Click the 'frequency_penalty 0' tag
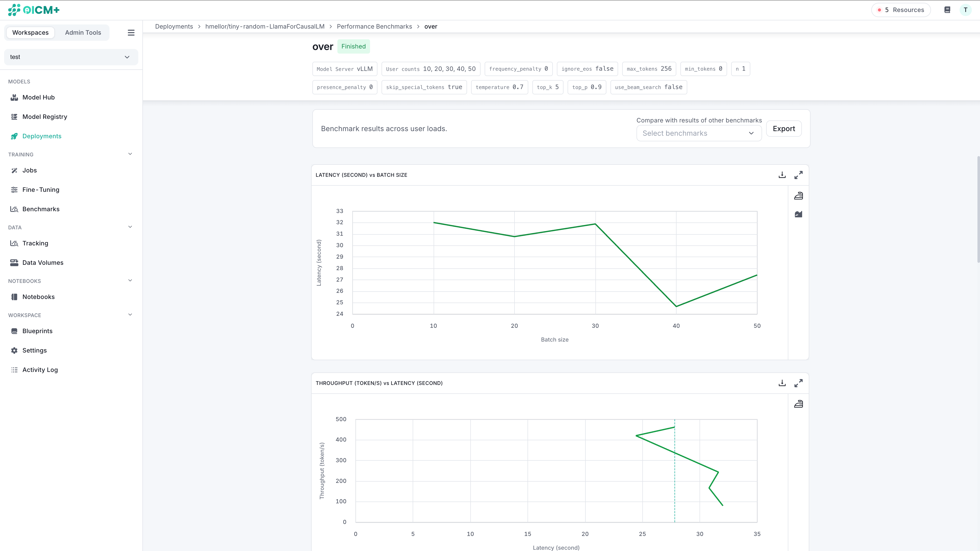980x551 pixels. (x=519, y=69)
